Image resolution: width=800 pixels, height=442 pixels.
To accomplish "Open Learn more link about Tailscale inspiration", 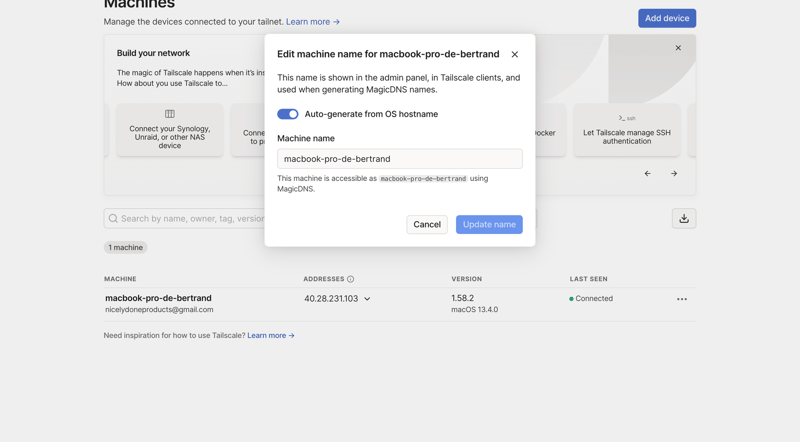I will (x=271, y=335).
